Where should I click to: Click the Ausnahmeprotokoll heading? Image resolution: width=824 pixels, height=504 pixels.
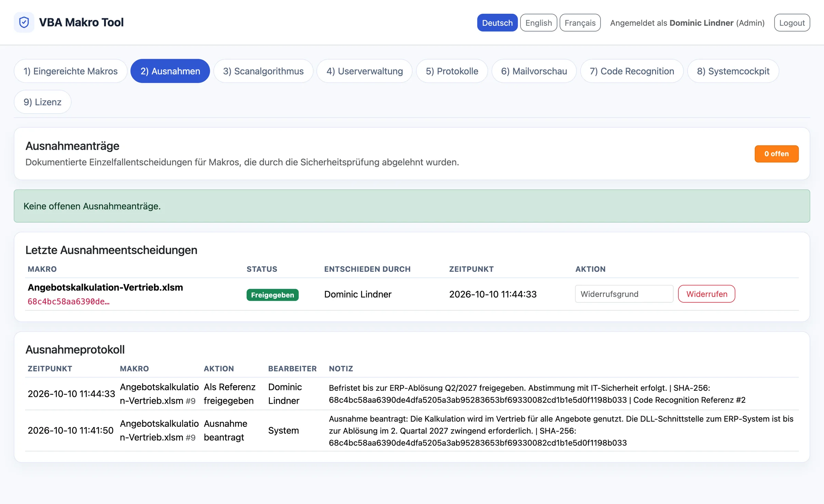click(75, 350)
